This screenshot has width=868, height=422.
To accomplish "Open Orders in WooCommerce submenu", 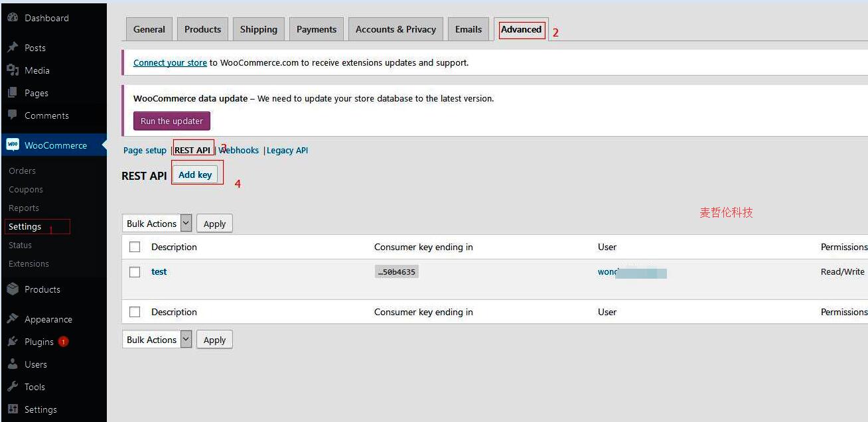I will click(23, 171).
